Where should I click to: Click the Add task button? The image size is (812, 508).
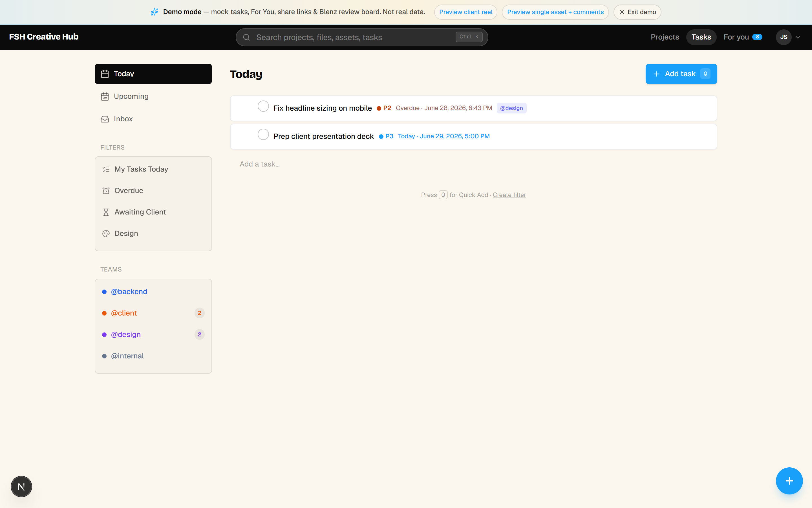(681, 74)
